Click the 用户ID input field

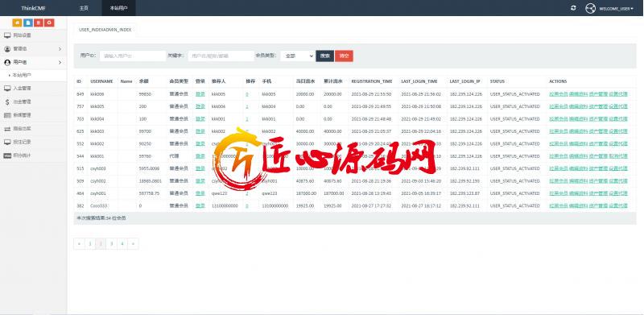pyautogui.click(x=133, y=56)
